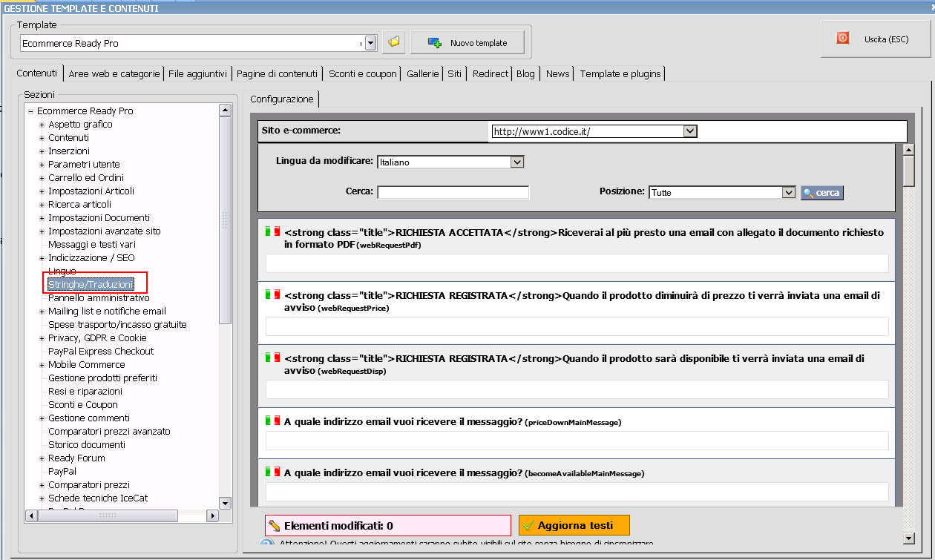Open the Posizione dropdown set to Tutte
935x560 pixels.
[789, 192]
